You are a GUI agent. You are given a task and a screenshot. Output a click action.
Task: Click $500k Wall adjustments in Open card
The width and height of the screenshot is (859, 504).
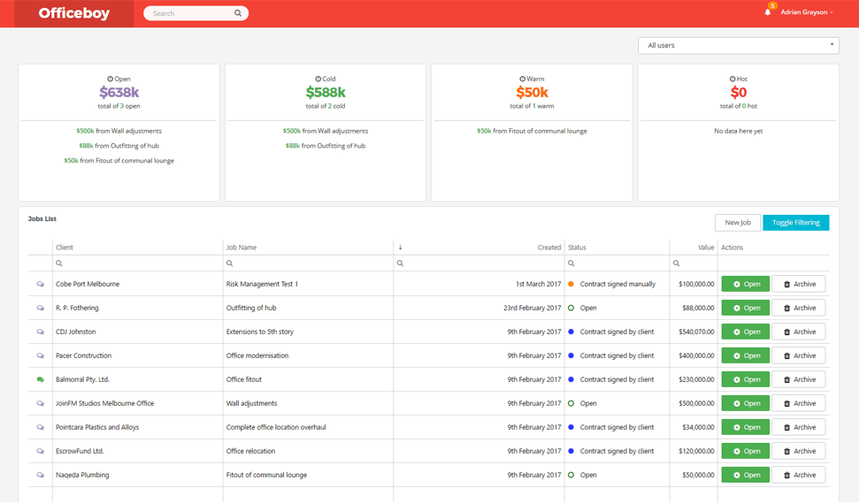click(119, 131)
